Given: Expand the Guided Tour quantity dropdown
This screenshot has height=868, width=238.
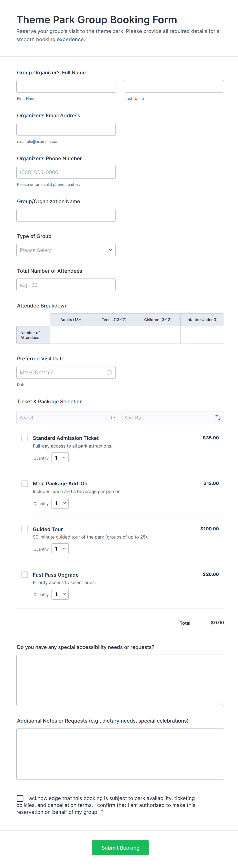Looking at the screenshot, I should [60, 549].
